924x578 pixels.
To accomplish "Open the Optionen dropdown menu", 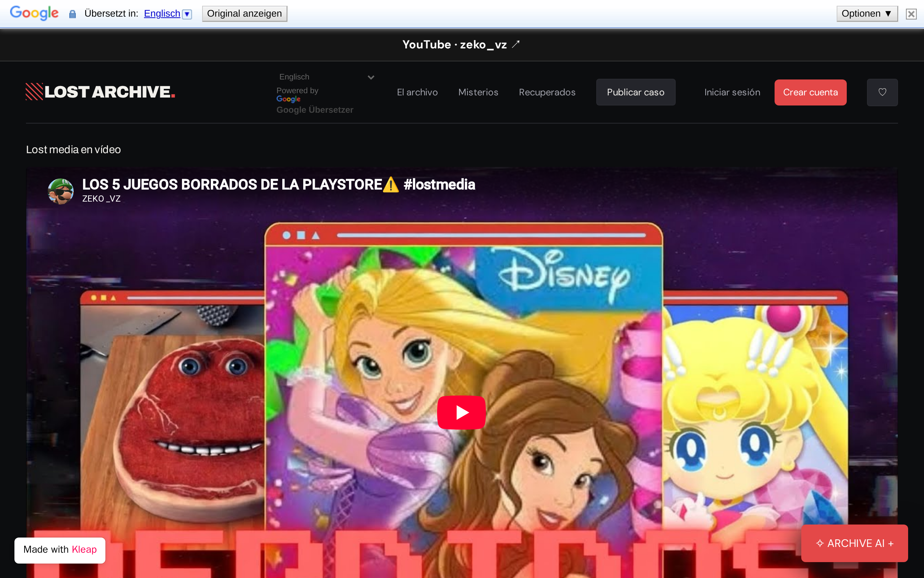I will (x=867, y=14).
